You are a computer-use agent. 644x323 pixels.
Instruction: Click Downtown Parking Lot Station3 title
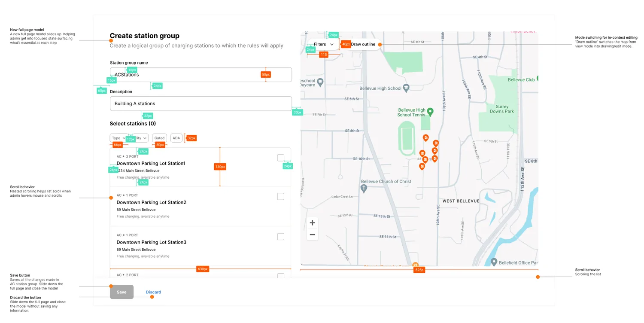coord(152,242)
